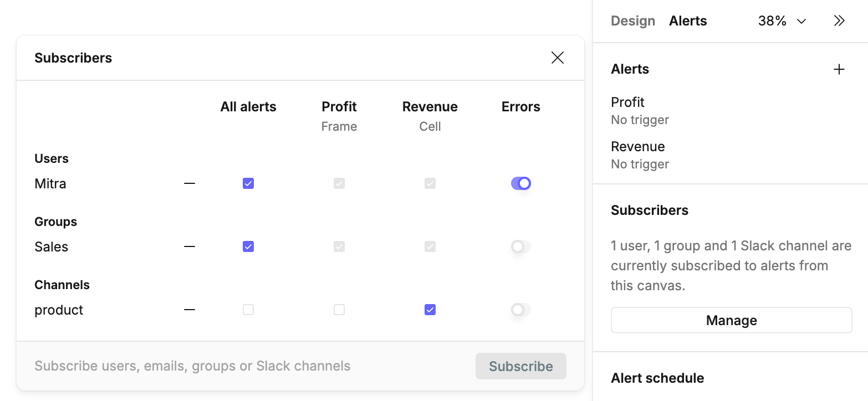Open the 38% zoom dropdown

click(x=782, y=21)
